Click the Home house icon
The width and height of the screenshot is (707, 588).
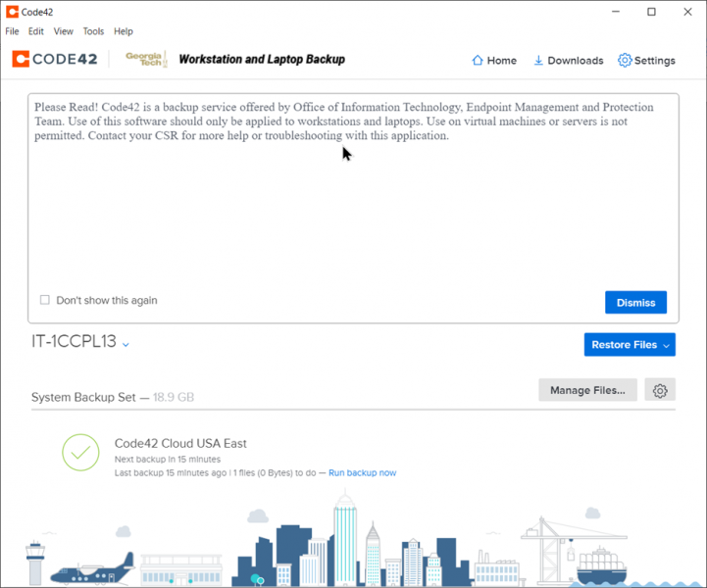pos(478,60)
